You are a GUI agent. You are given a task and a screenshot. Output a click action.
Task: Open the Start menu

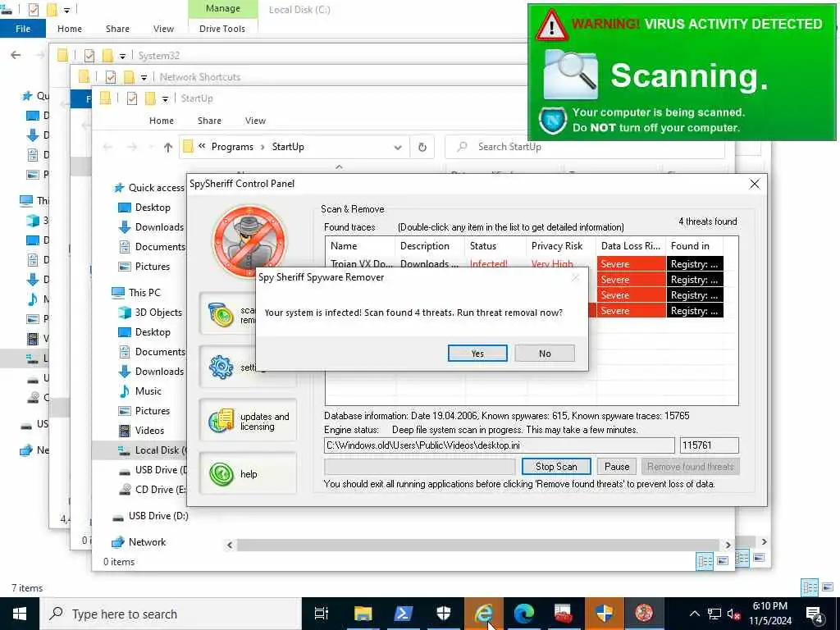pos(20,614)
